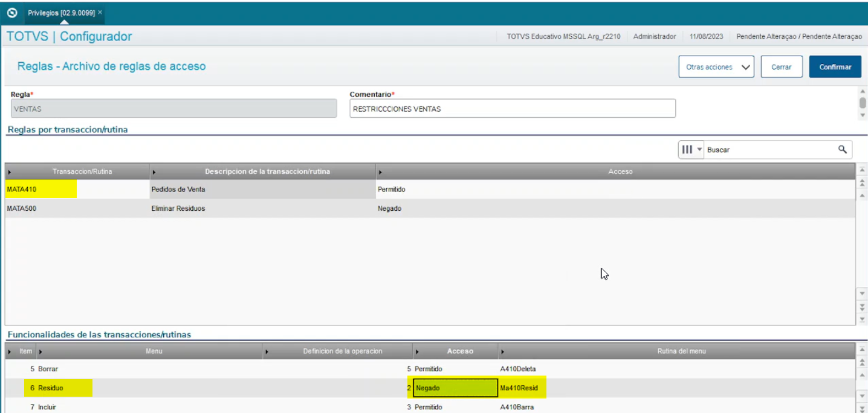Click single up arrow in rules table
The width and height of the screenshot is (868, 413).
(863, 195)
